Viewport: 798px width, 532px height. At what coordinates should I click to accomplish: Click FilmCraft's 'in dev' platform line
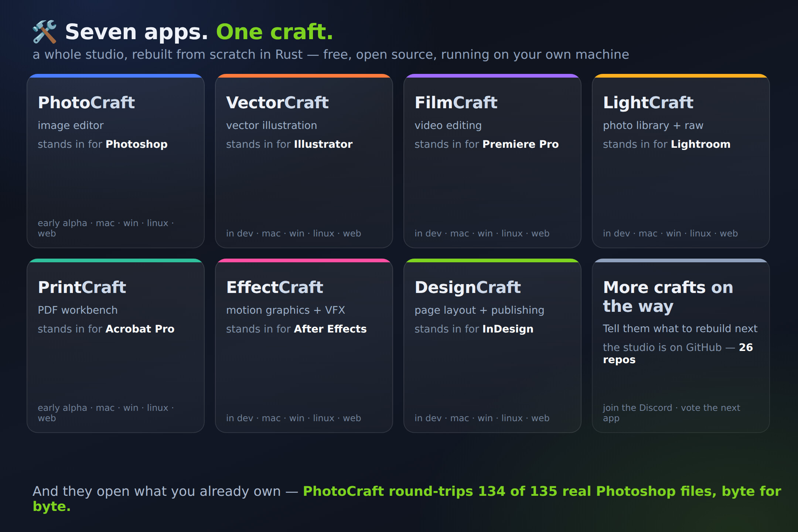point(482,233)
